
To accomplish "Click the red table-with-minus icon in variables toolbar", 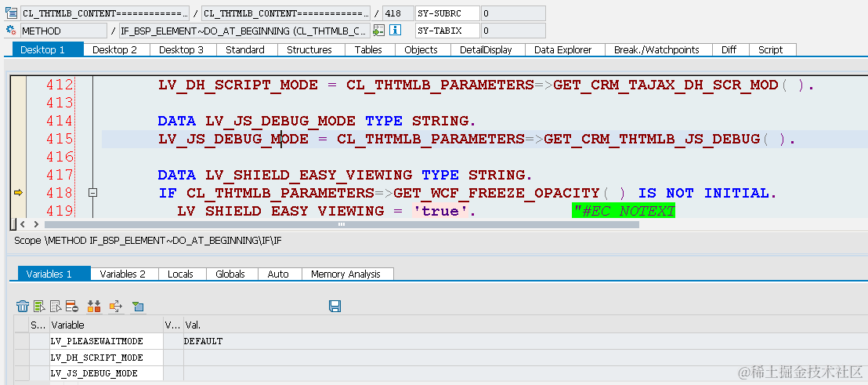I will [x=72, y=307].
